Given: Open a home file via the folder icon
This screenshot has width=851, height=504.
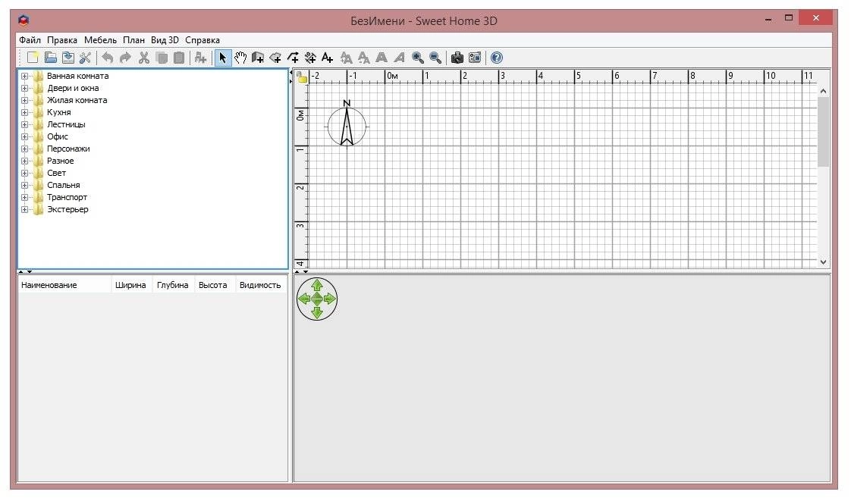Looking at the screenshot, I should (x=51, y=58).
